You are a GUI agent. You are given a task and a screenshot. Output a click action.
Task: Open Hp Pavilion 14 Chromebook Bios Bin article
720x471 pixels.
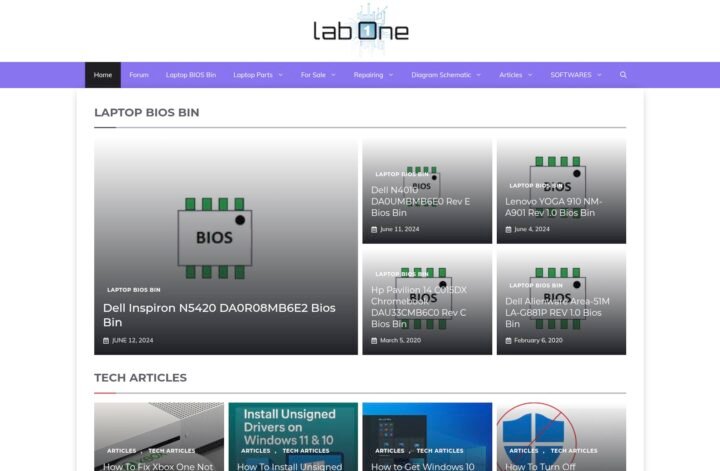(419, 307)
